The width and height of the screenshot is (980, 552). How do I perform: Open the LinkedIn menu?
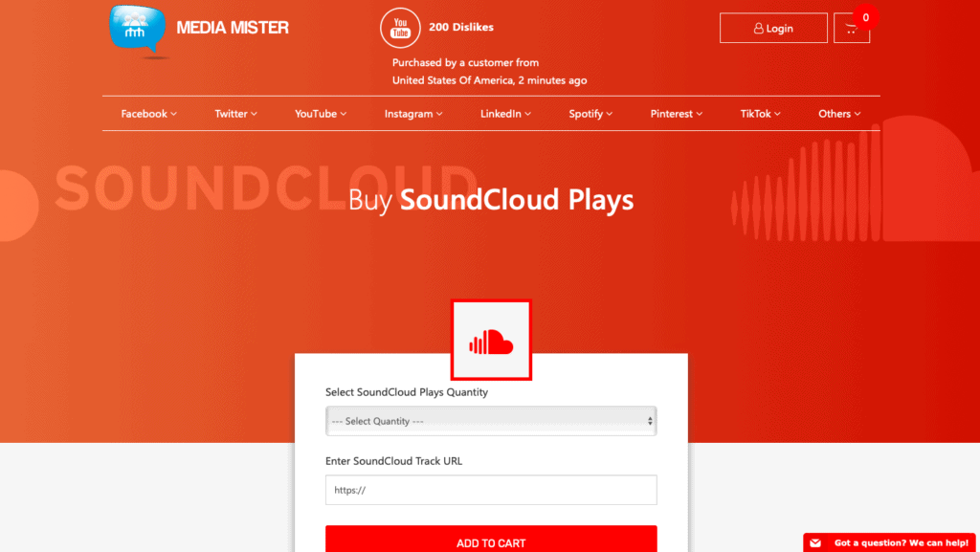[505, 114]
